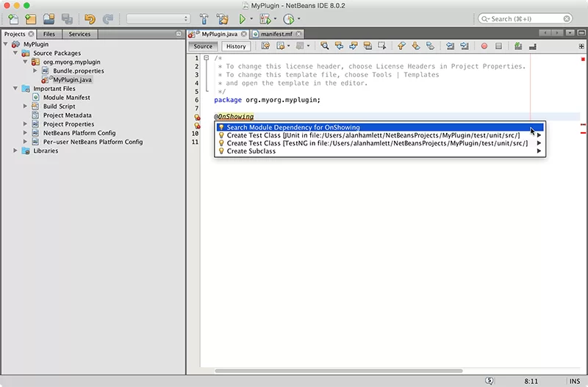
Task: Toggle the Source view button
Action: 203,46
